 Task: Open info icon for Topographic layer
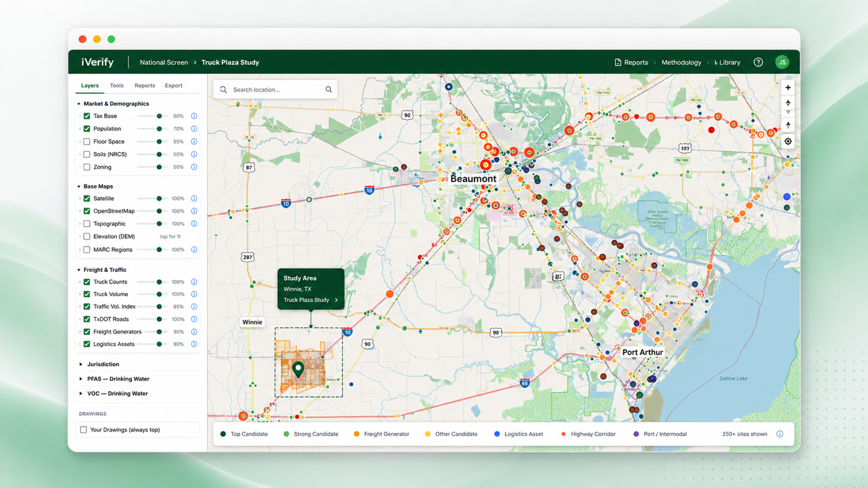[194, 224]
